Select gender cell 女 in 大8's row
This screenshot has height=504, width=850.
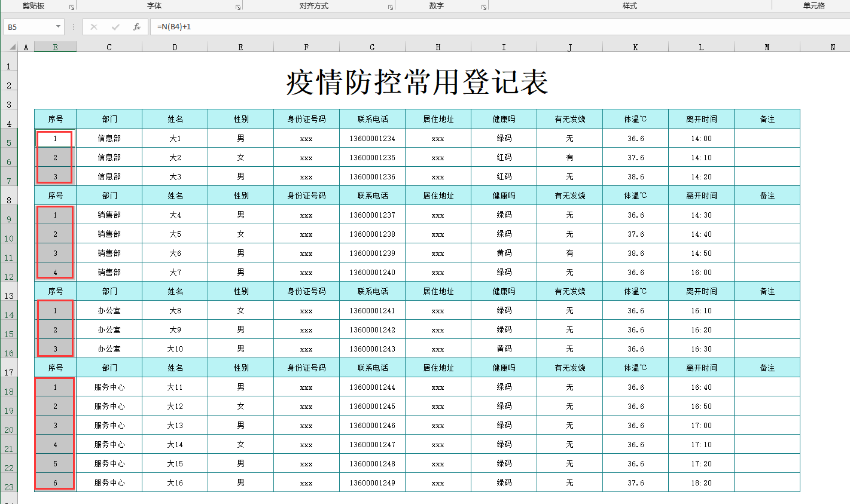[240, 310]
